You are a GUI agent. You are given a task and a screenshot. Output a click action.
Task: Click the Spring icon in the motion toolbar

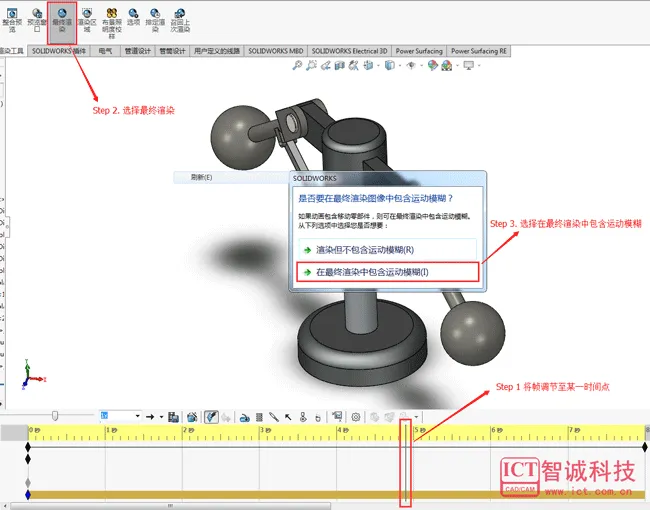click(260, 417)
